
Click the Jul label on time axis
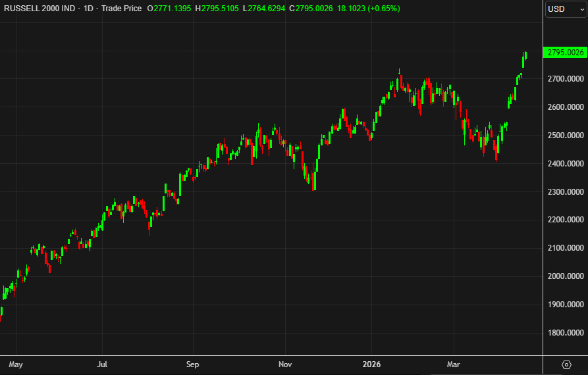coord(102,364)
